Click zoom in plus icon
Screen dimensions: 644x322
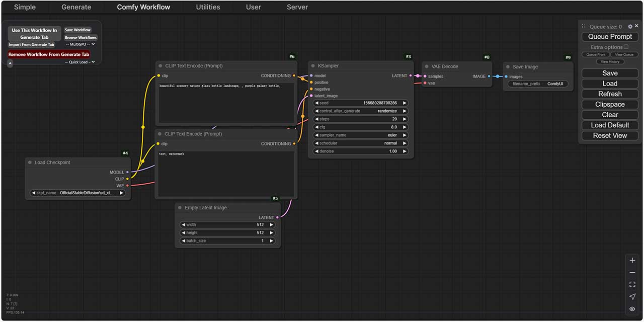tap(632, 260)
